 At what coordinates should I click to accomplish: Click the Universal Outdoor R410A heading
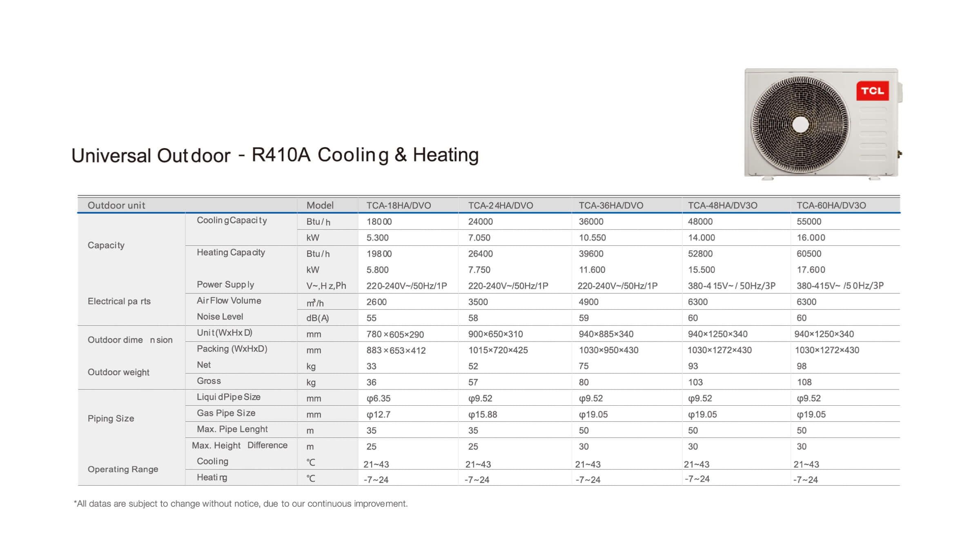(275, 156)
